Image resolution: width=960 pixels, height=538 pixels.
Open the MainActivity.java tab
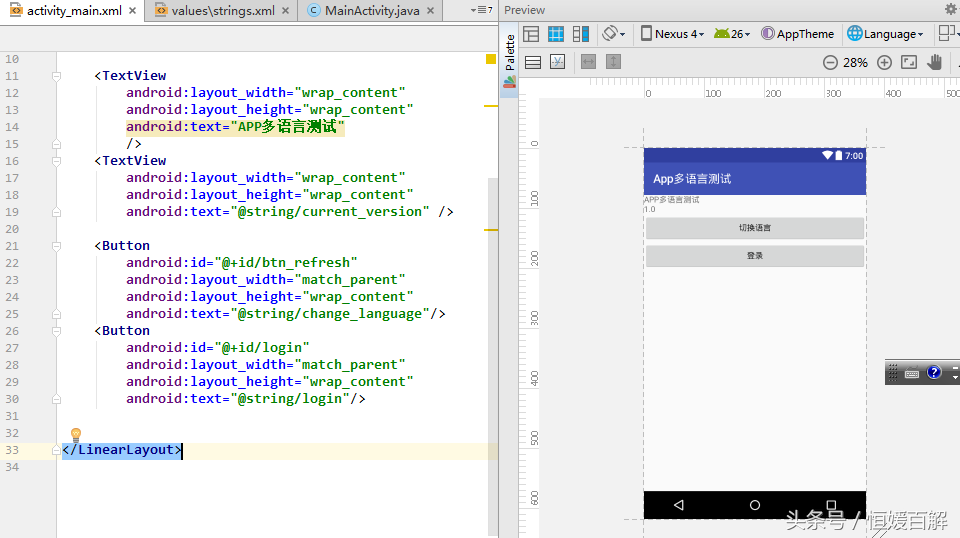coord(372,10)
